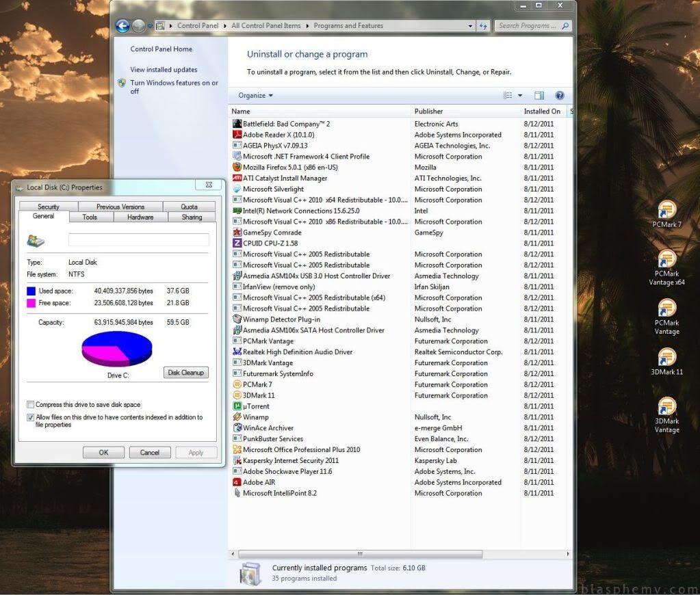
Task: Click the 3DMark 11 list icon
Action: [237, 395]
